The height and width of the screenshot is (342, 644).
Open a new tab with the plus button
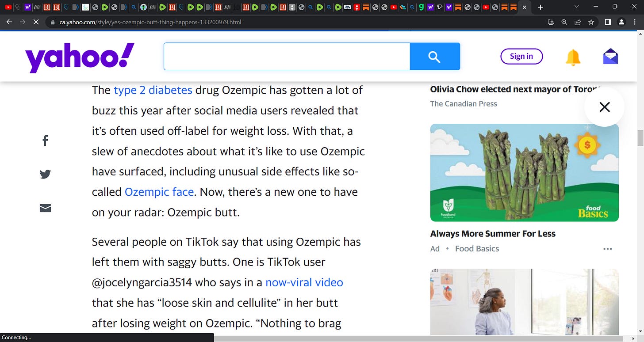(x=540, y=8)
